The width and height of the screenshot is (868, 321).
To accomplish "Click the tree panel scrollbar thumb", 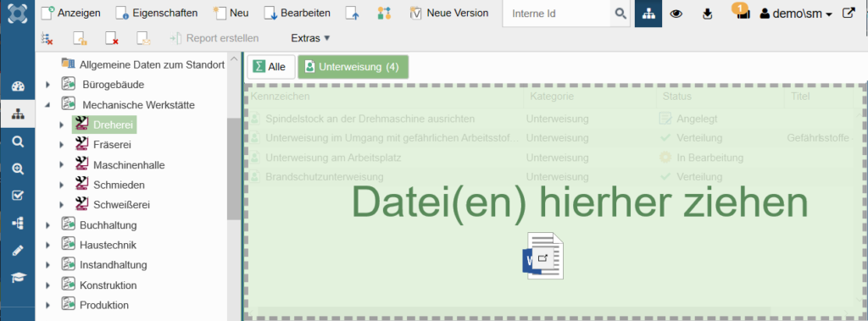I will 234,169.
